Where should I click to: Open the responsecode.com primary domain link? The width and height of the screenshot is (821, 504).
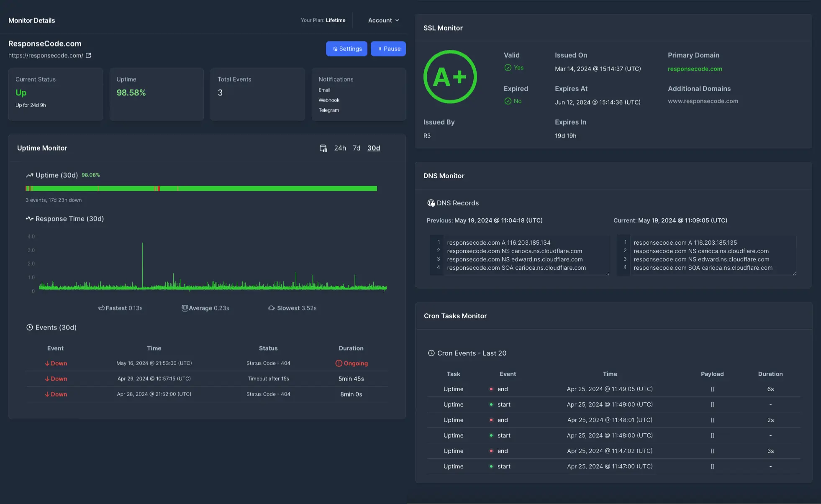[695, 69]
